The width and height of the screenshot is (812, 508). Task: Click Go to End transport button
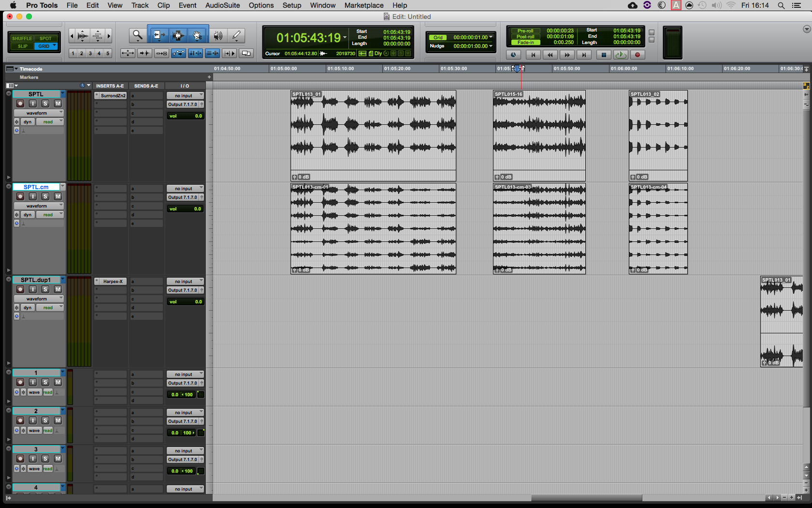pyautogui.click(x=584, y=55)
